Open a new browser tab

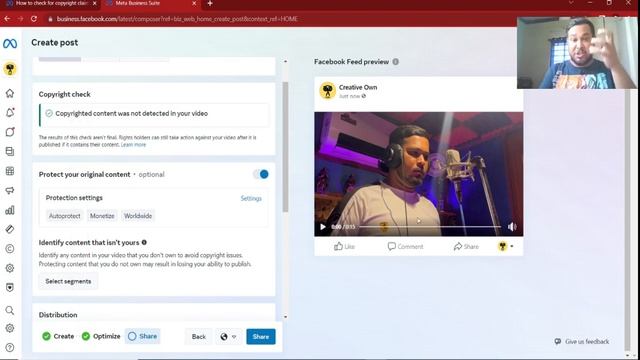[x=210, y=4]
